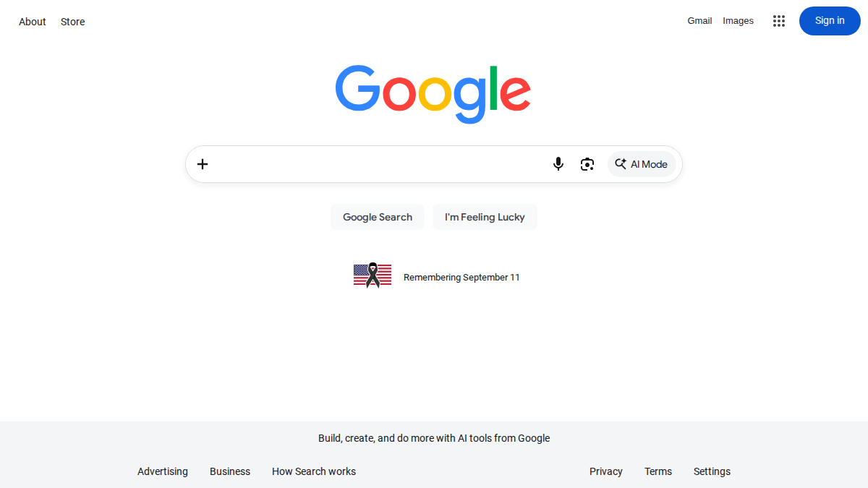
Task: Click the Sign in button
Action: point(830,21)
